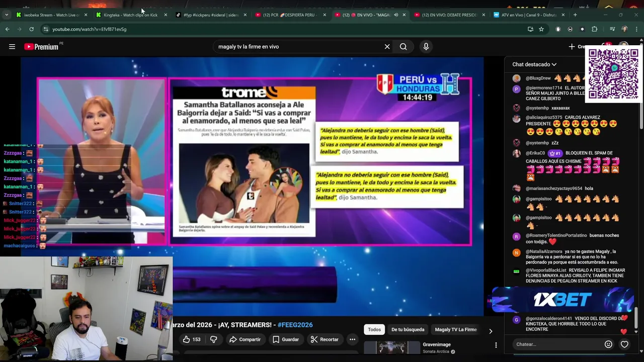644x362 pixels.
Task: Click chat user @piermoreno1714
Action: point(543,88)
